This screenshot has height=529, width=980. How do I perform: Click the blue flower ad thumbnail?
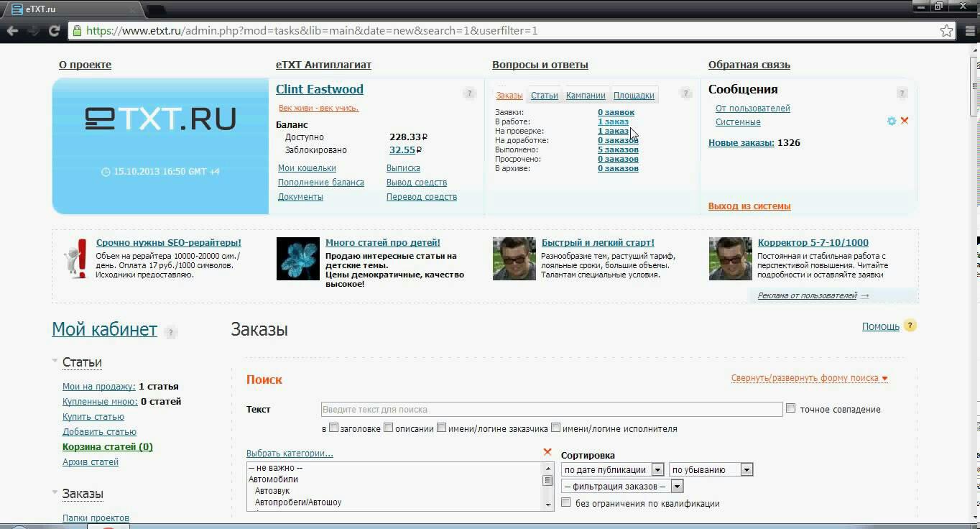coord(298,259)
